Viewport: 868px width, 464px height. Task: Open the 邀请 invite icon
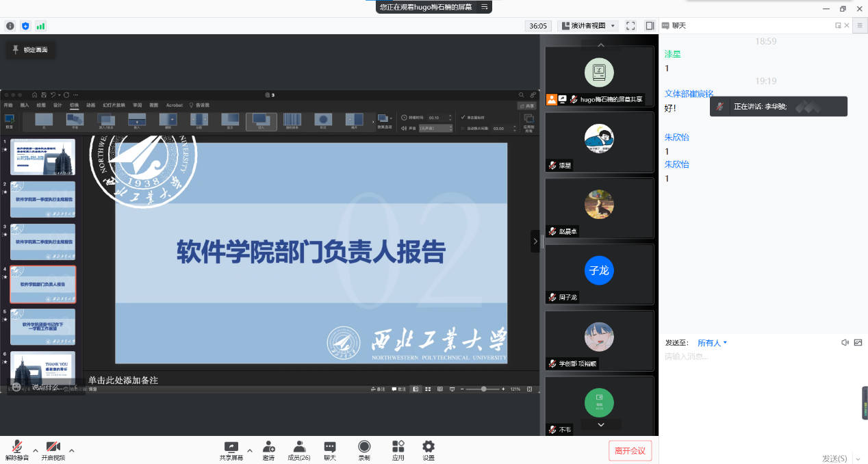(268, 450)
